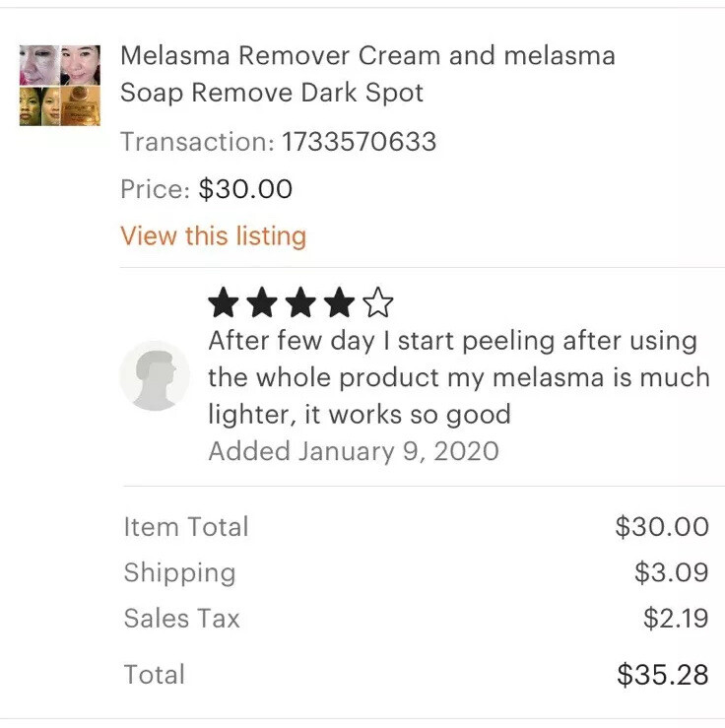
Task: Click the Item Total label
Action: coord(186,527)
